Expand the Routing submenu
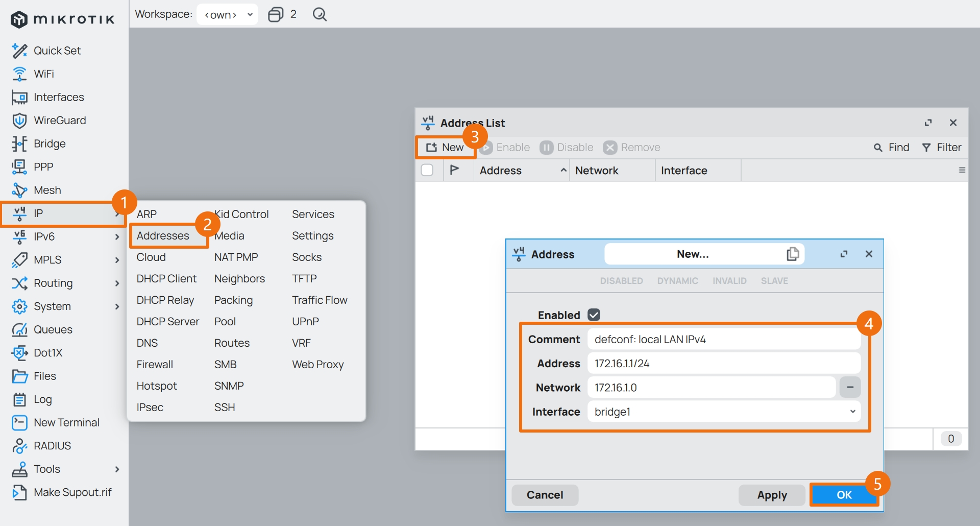The width and height of the screenshot is (980, 526). click(117, 283)
